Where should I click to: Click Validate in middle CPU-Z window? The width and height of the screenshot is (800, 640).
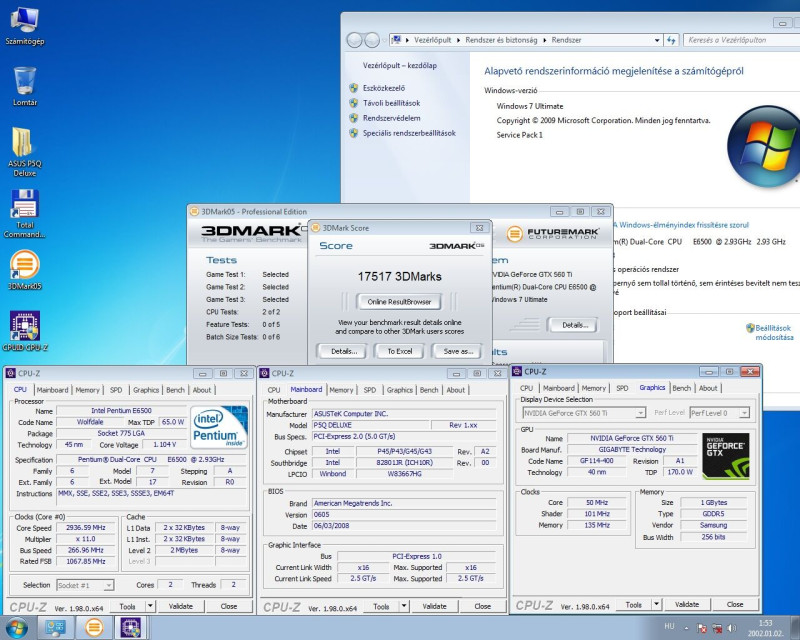pos(434,606)
